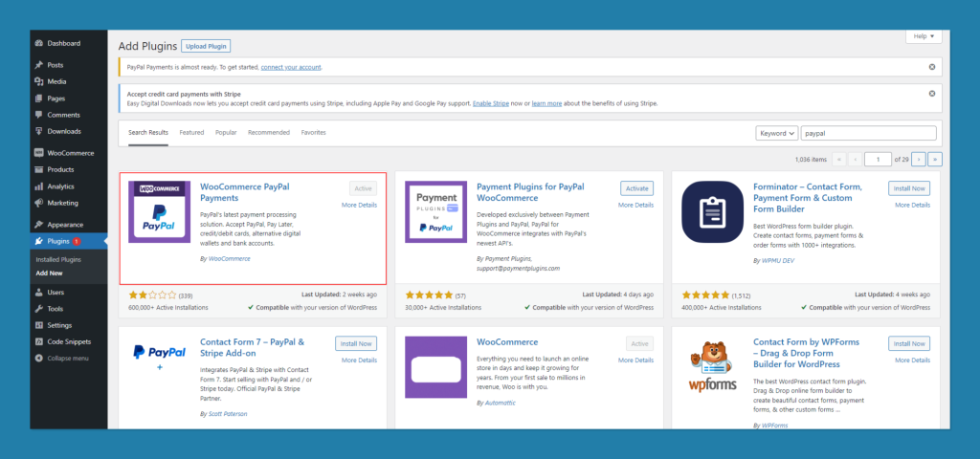The image size is (980, 459).
Task: Switch to the Favorites tab
Action: pos(313,132)
